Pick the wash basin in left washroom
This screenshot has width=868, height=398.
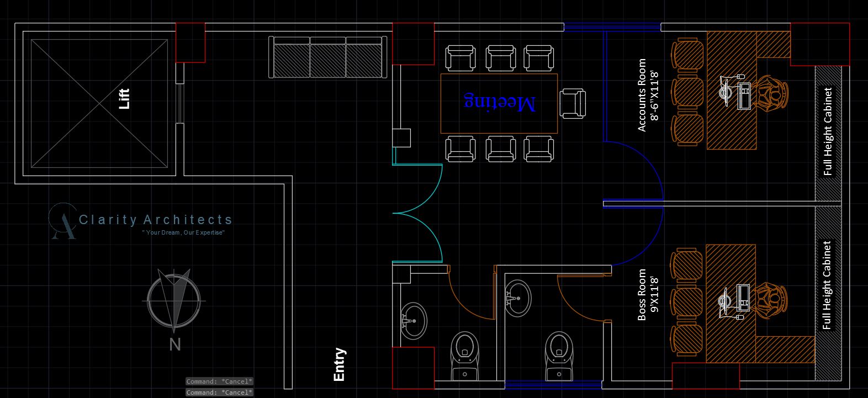pyautogui.click(x=413, y=320)
